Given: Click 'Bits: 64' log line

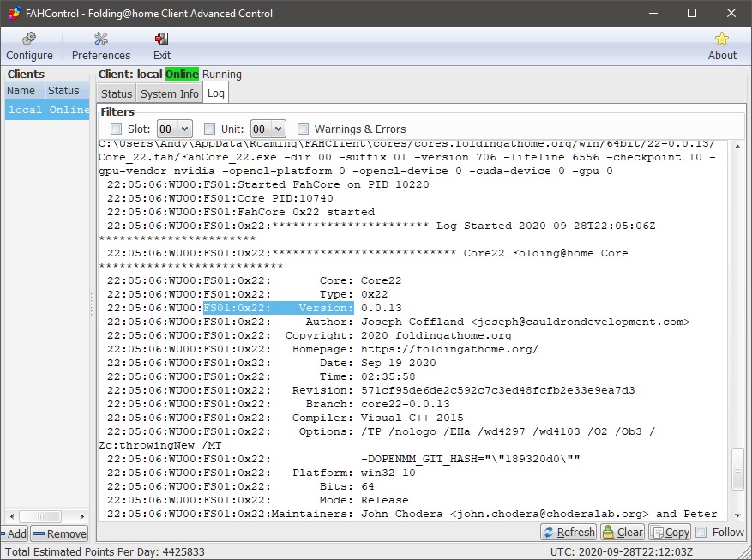Looking at the screenshot, I should [x=240, y=486].
